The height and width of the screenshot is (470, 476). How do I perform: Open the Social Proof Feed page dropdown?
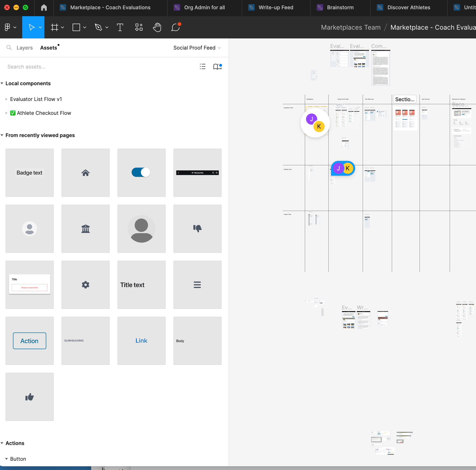point(197,48)
